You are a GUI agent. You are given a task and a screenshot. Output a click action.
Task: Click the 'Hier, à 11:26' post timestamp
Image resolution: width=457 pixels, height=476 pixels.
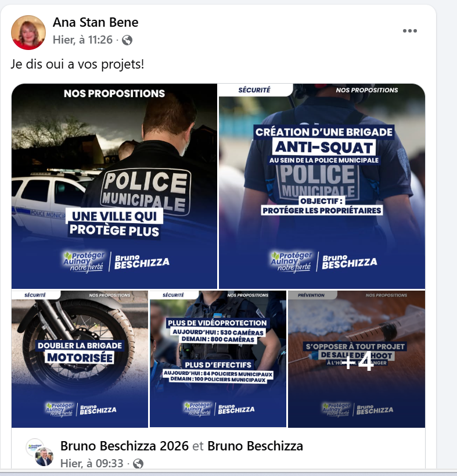82,40
